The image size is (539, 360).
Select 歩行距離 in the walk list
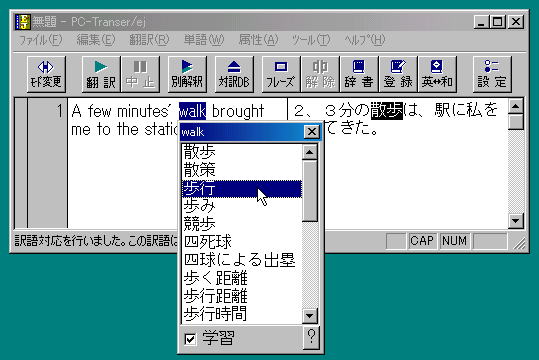tap(242, 296)
